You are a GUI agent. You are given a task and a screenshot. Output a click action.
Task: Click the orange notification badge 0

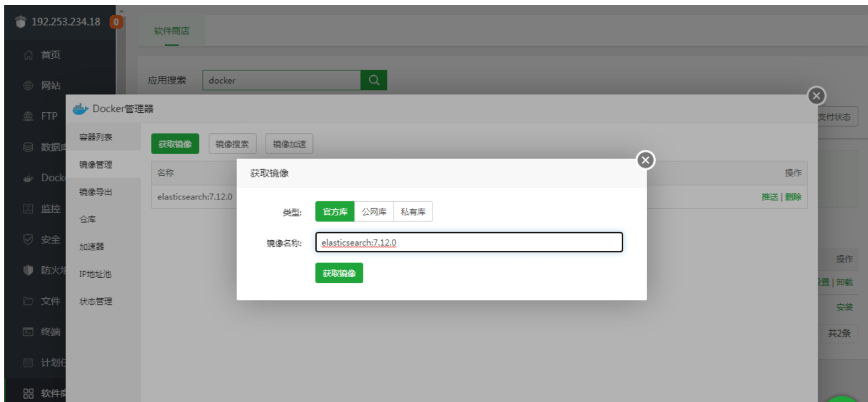(x=116, y=22)
